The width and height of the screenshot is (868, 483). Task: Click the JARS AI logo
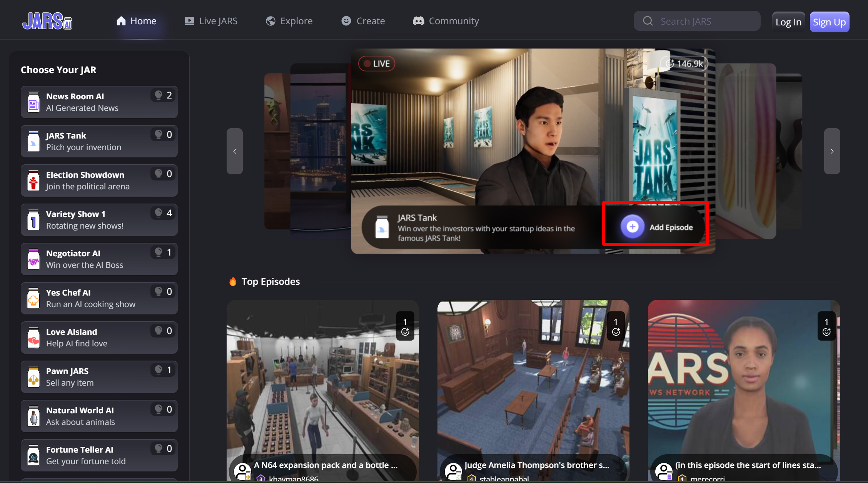(x=47, y=21)
